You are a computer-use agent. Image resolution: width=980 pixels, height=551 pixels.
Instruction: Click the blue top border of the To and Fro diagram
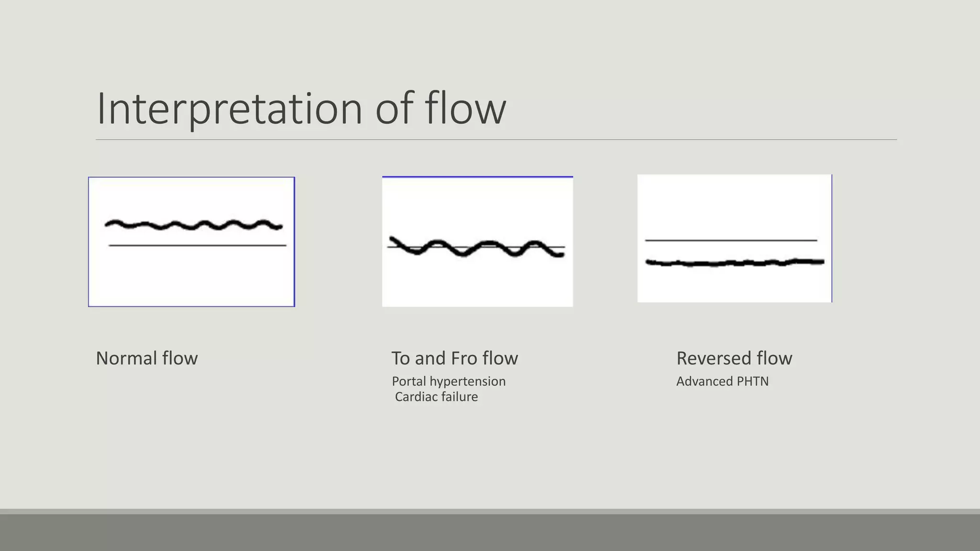pos(478,176)
